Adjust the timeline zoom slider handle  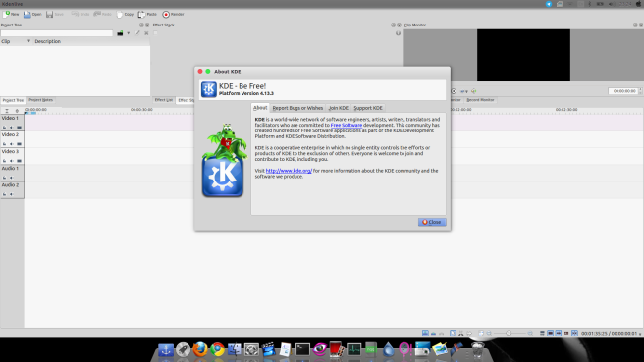(x=509, y=334)
